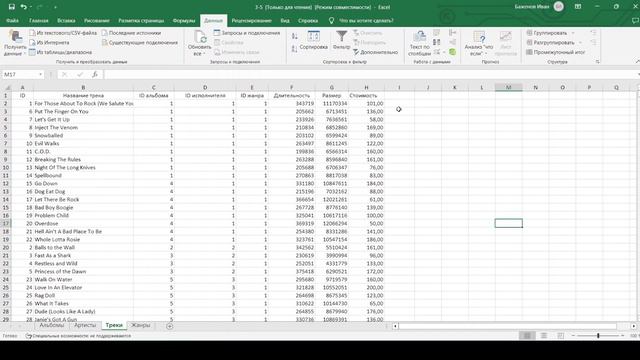
Task: Open Запросы и подключения pane
Action: pyautogui.click(x=247, y=33)
